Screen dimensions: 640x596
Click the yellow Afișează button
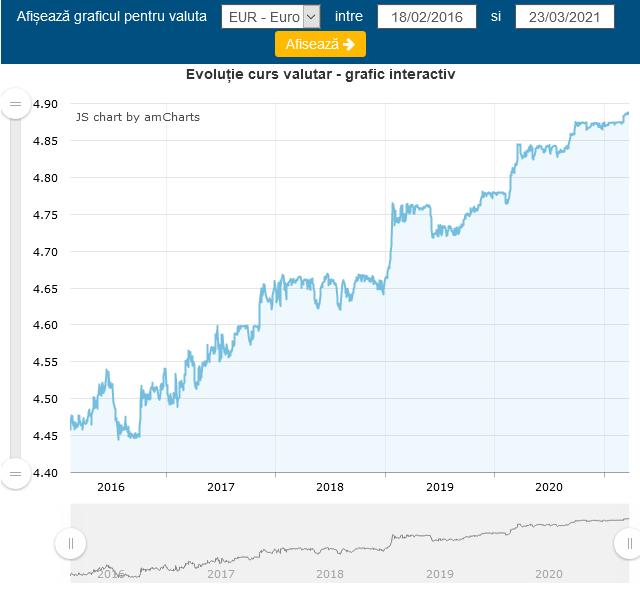point(320,44)
